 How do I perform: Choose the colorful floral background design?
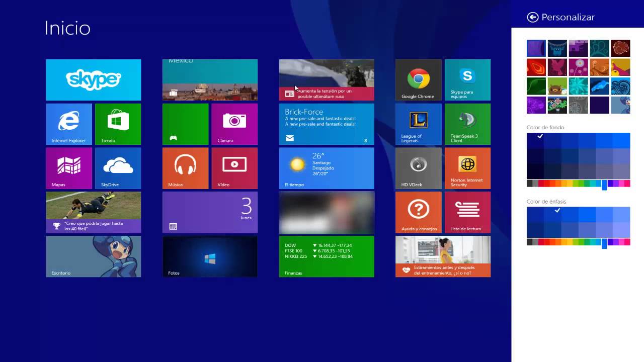(x=557, y=106)
